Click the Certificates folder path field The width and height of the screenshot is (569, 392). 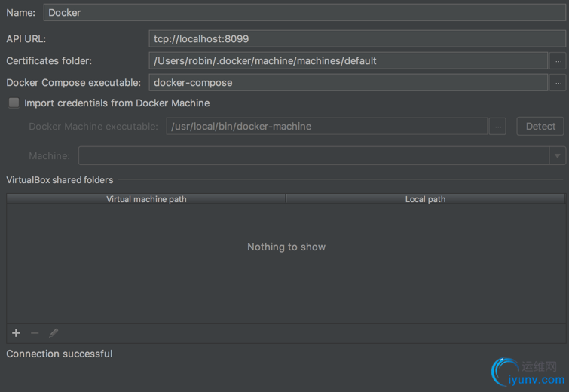point(348,60)
